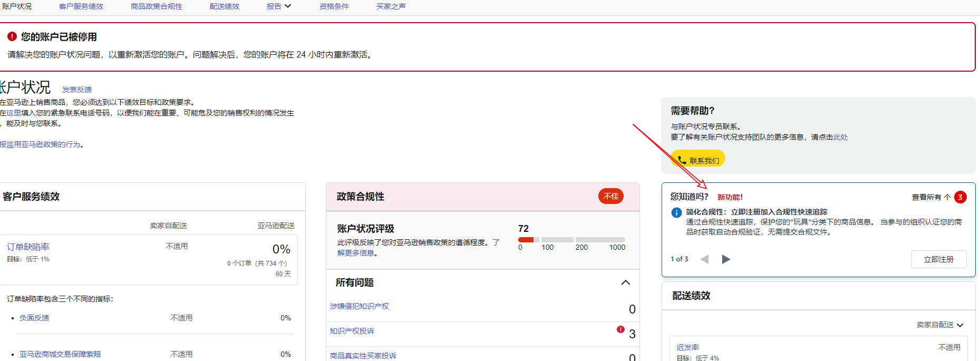Open the 涉嫌侵犯知识产权 issue link
The image size is (980, 361).
coord(360,306)
